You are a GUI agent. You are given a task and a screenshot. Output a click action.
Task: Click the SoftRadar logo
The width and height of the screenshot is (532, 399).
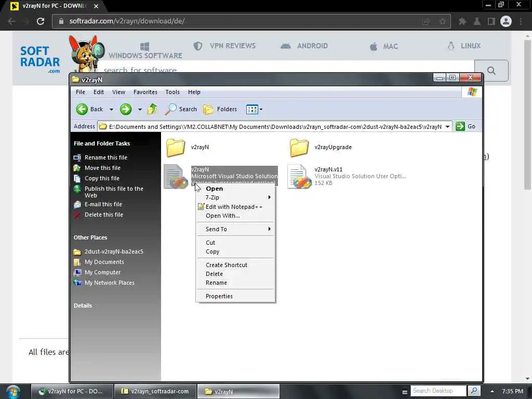[40, 59]
